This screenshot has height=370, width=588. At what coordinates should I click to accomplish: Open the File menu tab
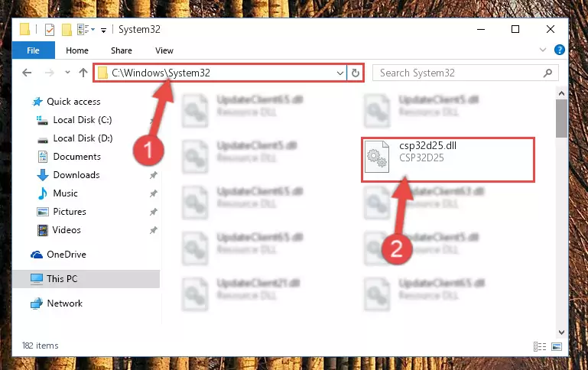click(x=34, y=50)
